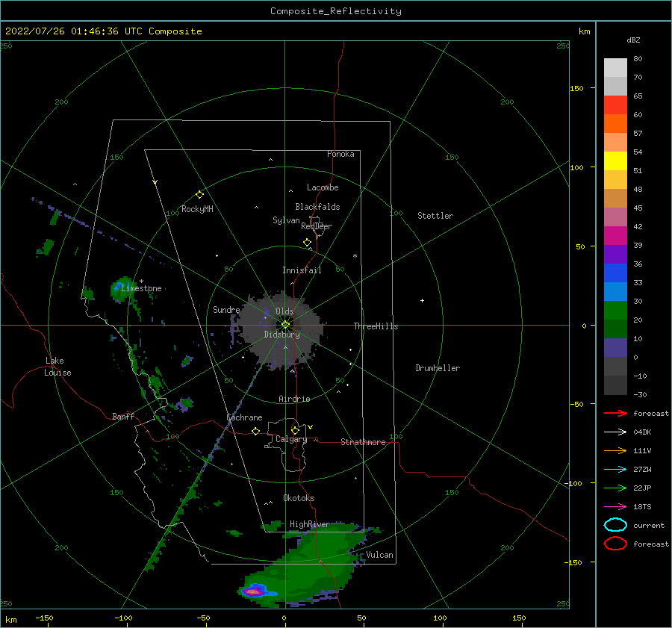672x628 pixels.
Task: Click the yellow diamond marker above Calgary label
Action: (x=295, y=430)
